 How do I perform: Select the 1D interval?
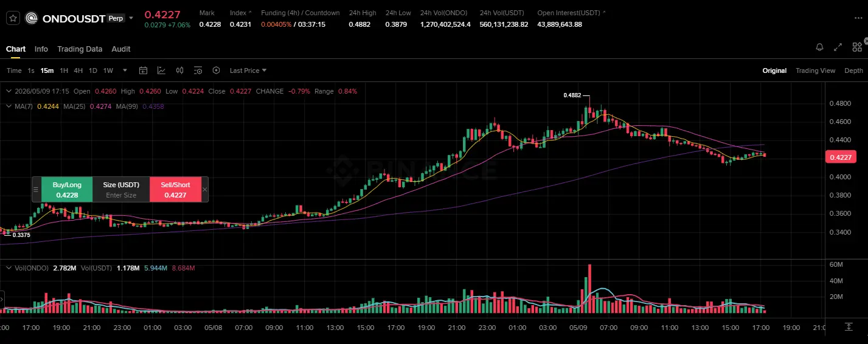coord(93,71)
